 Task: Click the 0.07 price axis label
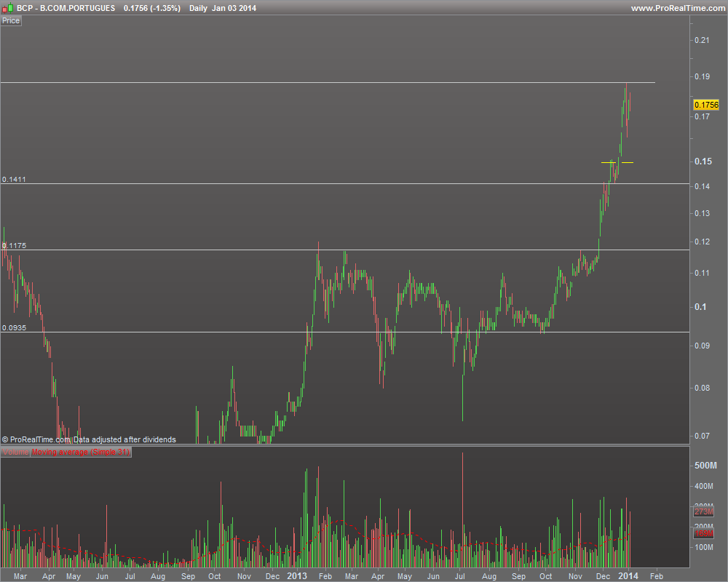(702, 436)
